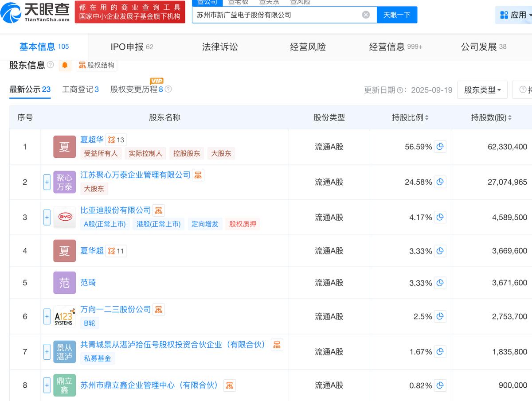Expand the 共青城景从湛泸 shareholder row

coord(47,352)
